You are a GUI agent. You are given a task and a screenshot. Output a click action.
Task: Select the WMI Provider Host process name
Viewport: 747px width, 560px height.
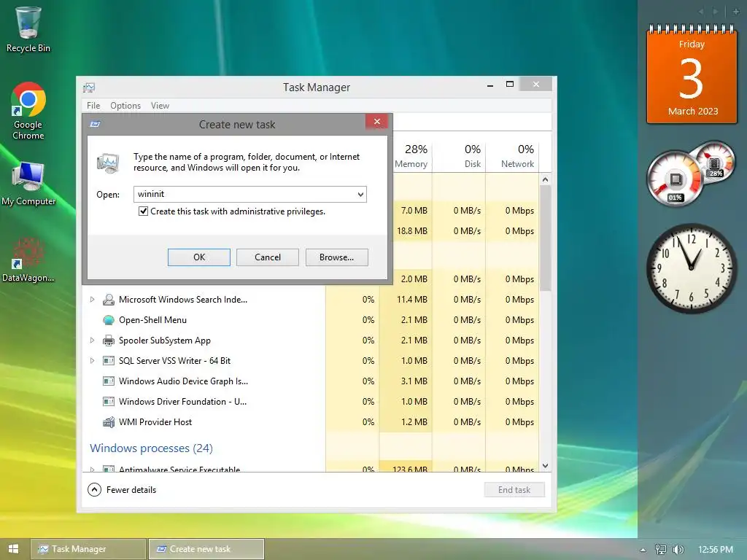pos(155,422)
